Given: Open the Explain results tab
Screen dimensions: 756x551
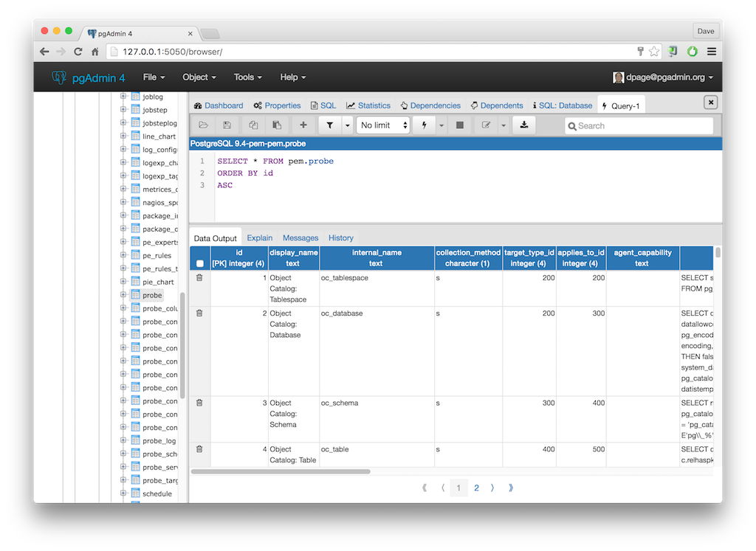Looking at the screenshot, I should (x=259, y=238).
